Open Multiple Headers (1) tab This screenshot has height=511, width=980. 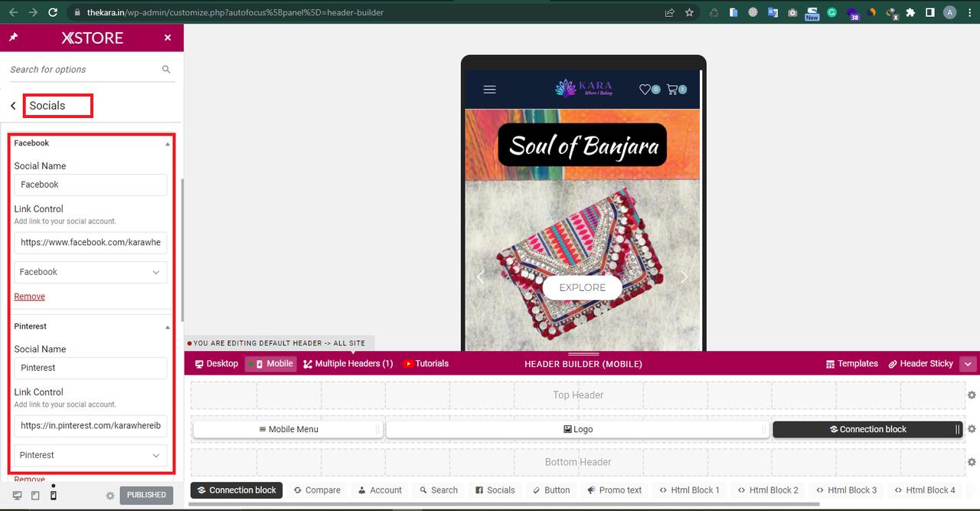348,363
